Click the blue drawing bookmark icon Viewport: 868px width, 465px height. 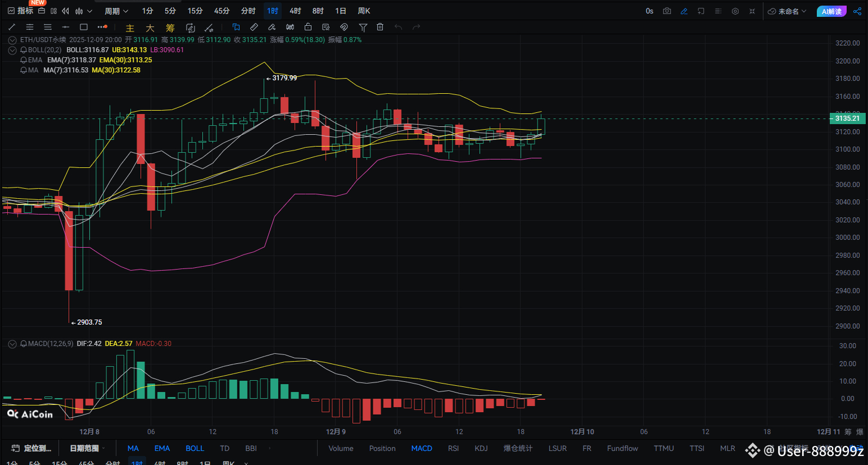(x=236, y=27)
